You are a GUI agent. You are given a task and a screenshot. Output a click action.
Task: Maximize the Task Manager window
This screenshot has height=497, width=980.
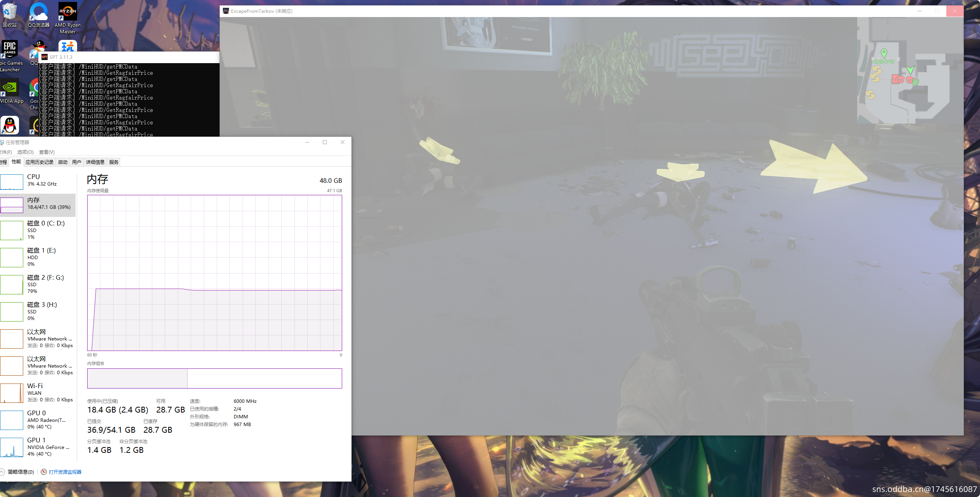coord(325,142)
